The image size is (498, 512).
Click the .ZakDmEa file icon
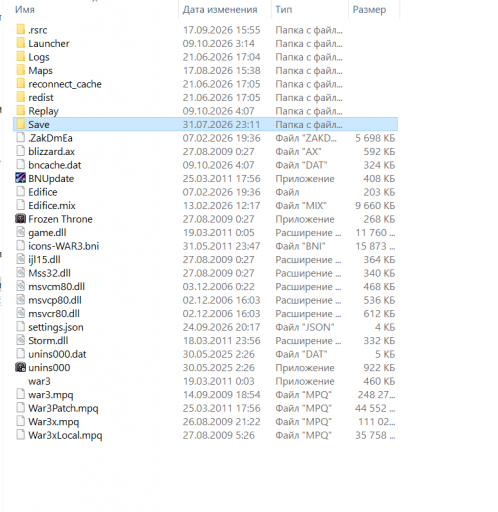(21, 137)
